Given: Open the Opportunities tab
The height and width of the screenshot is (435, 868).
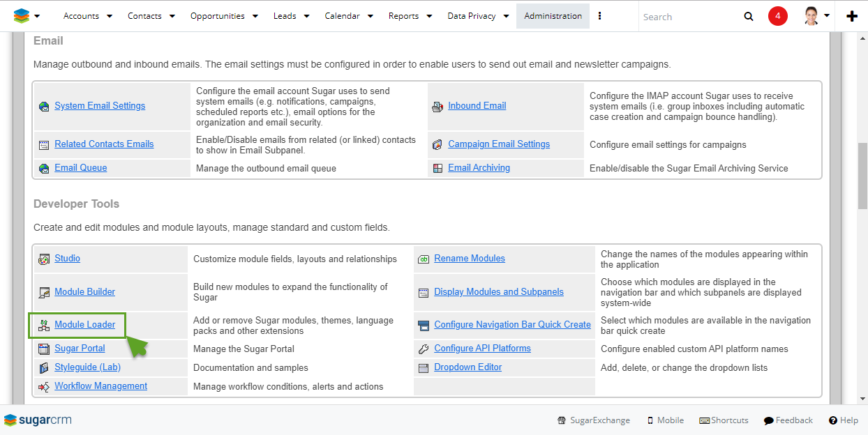Looking at the screenshot, I should [218, 16].
